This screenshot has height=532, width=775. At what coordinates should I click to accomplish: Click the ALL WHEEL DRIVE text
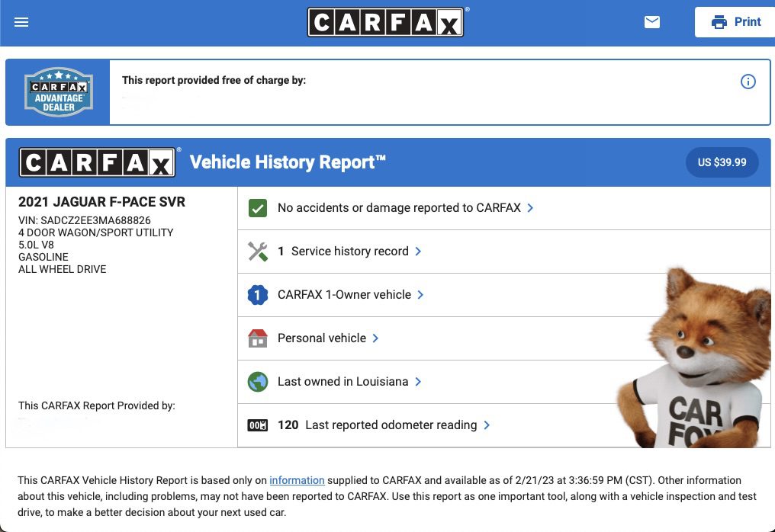[x=63, y=269]
